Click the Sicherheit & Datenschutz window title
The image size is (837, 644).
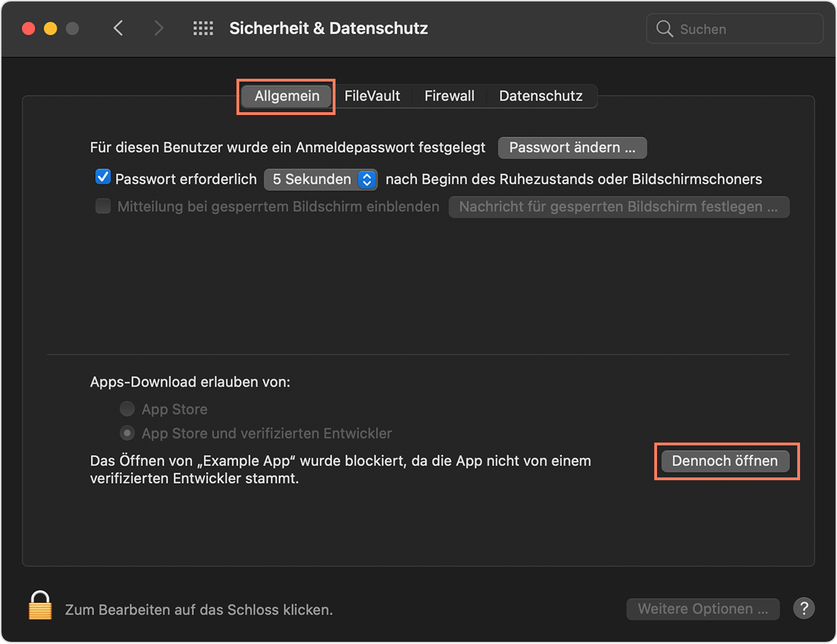pyautogui.click(x=329, y=29)
